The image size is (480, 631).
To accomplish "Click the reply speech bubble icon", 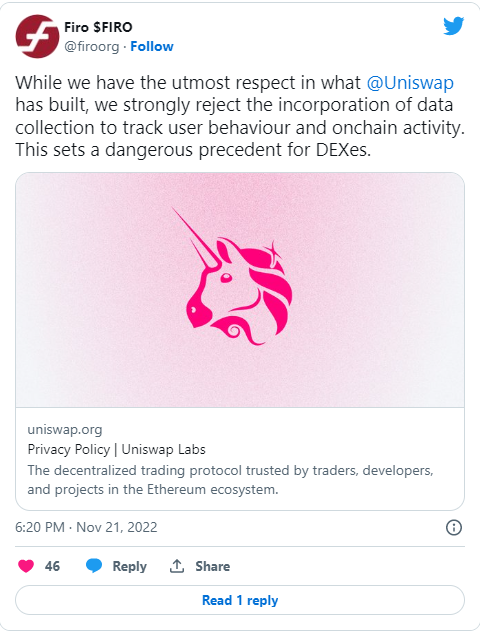I will coord(94,566).
